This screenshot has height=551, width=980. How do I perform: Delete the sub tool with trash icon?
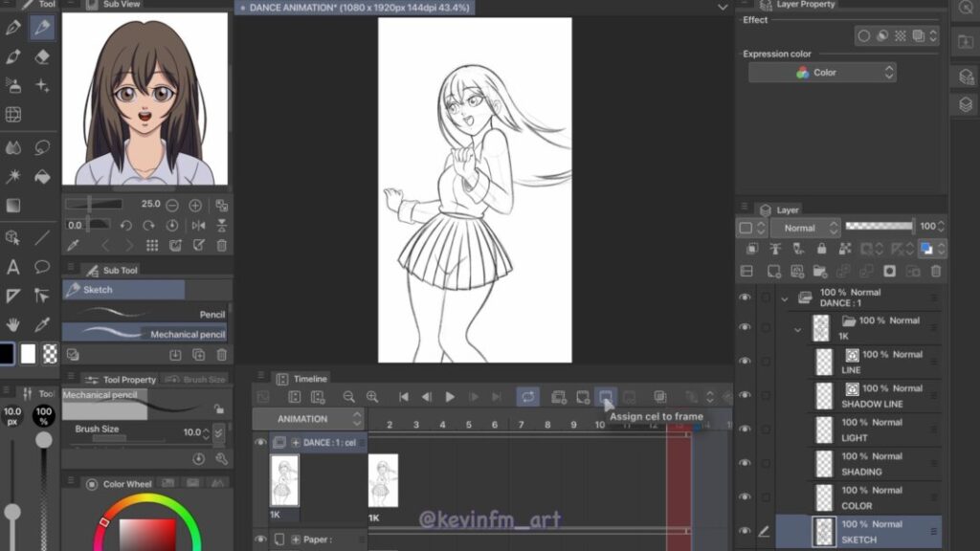[x=221, y=355]
